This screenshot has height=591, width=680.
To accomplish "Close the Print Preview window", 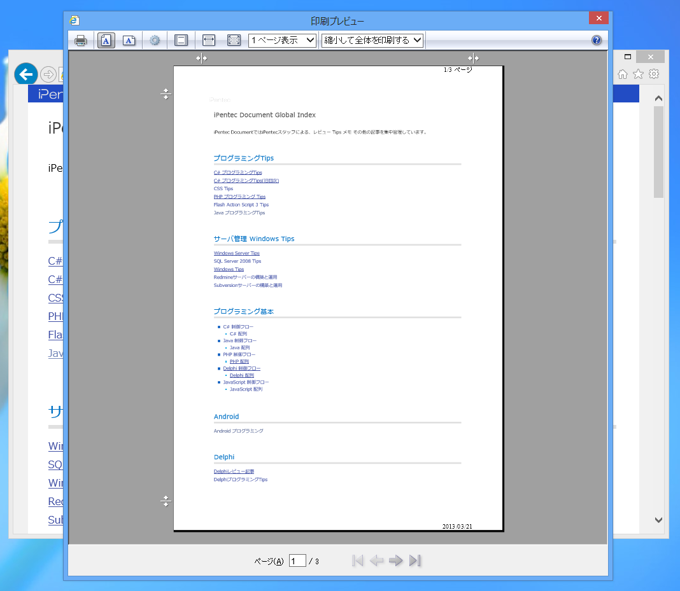I will point(599,18).
